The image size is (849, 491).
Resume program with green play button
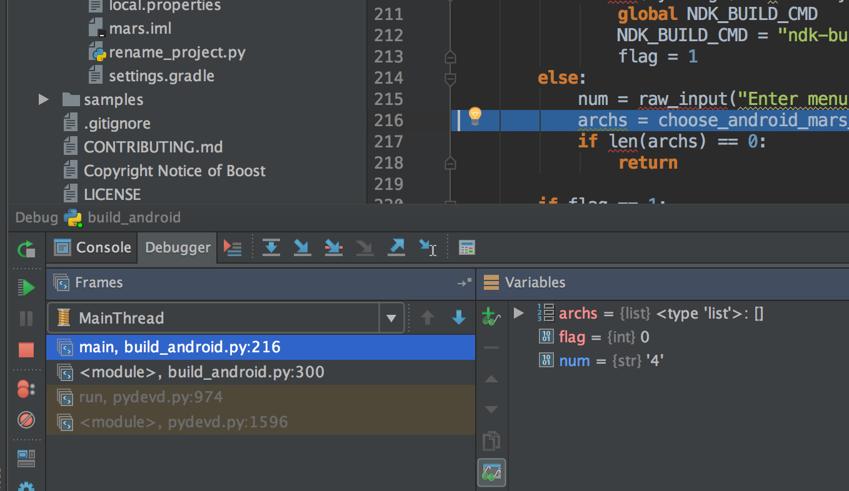[x=26, y=287]
